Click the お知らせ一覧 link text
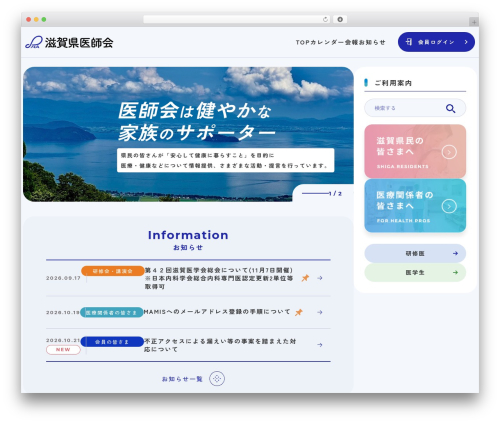The width and height of the screenshot is (500, 423). point(182,379)
